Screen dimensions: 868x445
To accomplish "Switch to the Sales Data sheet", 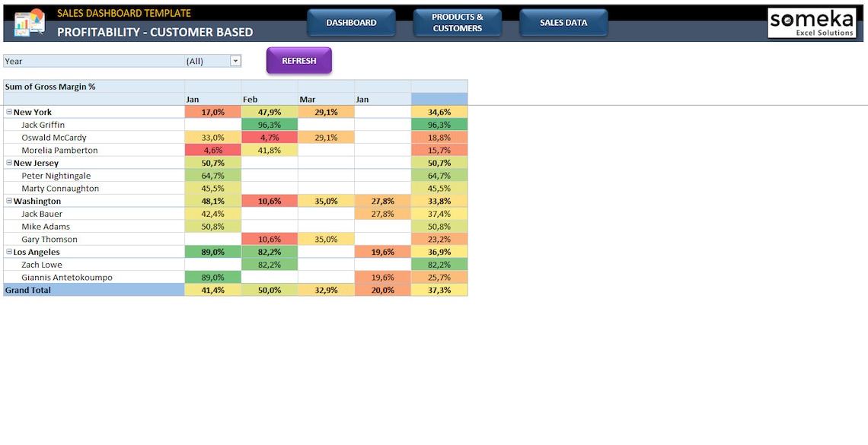I will [x=563, y=22].
